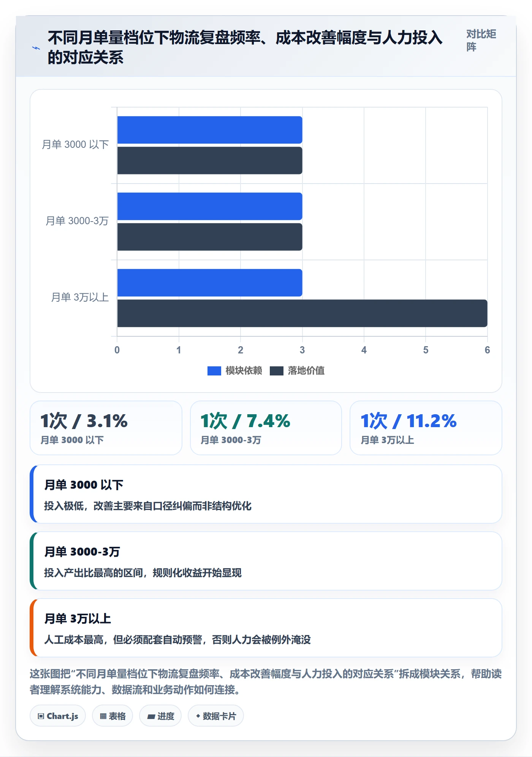Select the long dark 落地价值 bar for 月单 3万以上
Image resolution: width=532 pixels, height=757 pixels.
(302, 313)
